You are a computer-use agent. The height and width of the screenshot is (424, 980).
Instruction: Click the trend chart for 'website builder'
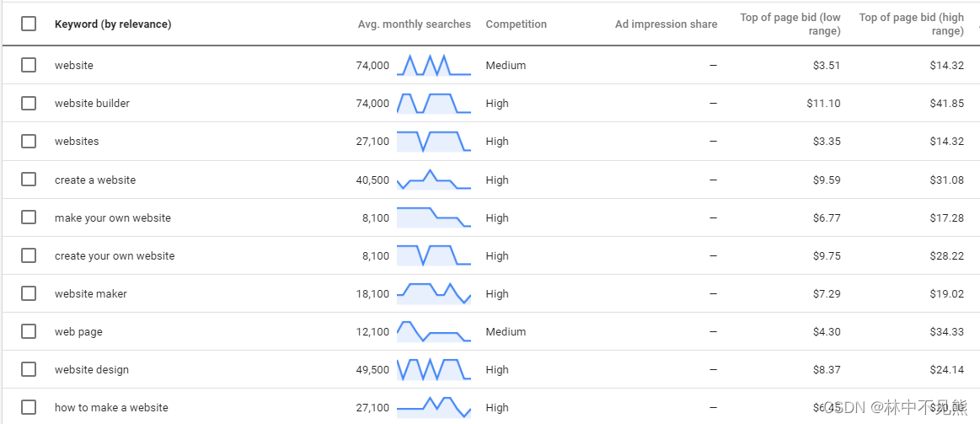click(x=433, y=104)
